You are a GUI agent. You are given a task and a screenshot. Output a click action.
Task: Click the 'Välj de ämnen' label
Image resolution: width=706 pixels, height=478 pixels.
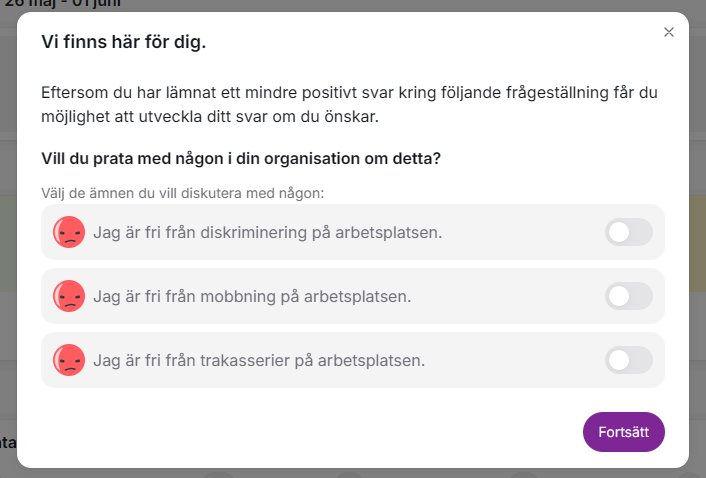(x=182, y=193)
